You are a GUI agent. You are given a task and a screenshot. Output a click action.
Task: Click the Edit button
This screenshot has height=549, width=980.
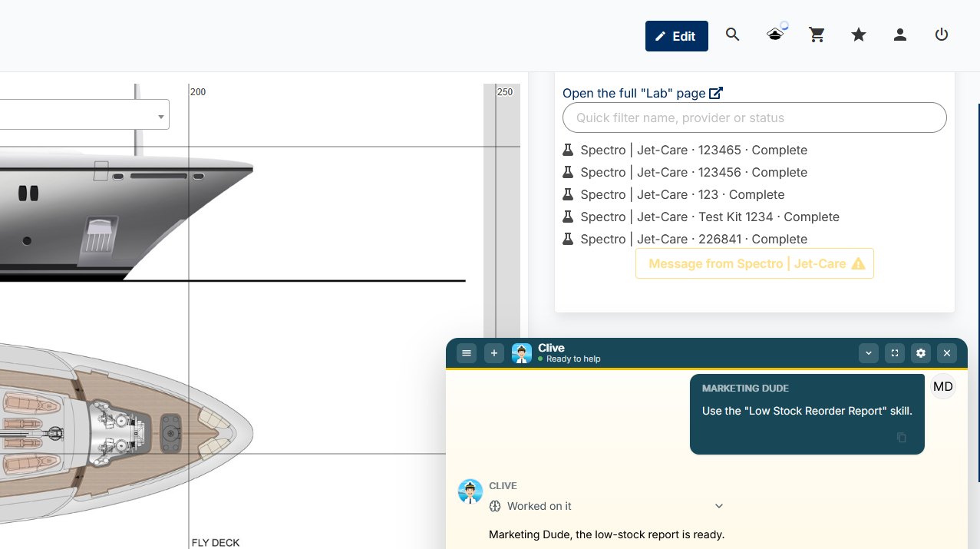(676, 36)
